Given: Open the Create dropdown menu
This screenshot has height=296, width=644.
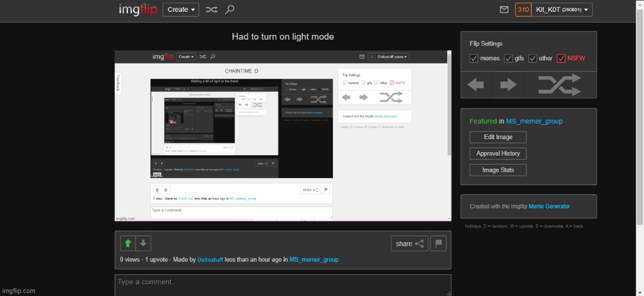Looking at the screenshot, I should [x=181, y=9].
